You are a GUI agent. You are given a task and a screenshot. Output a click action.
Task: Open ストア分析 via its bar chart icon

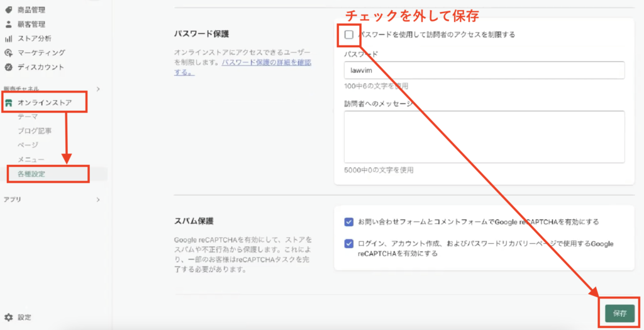[x=9, y=39]
